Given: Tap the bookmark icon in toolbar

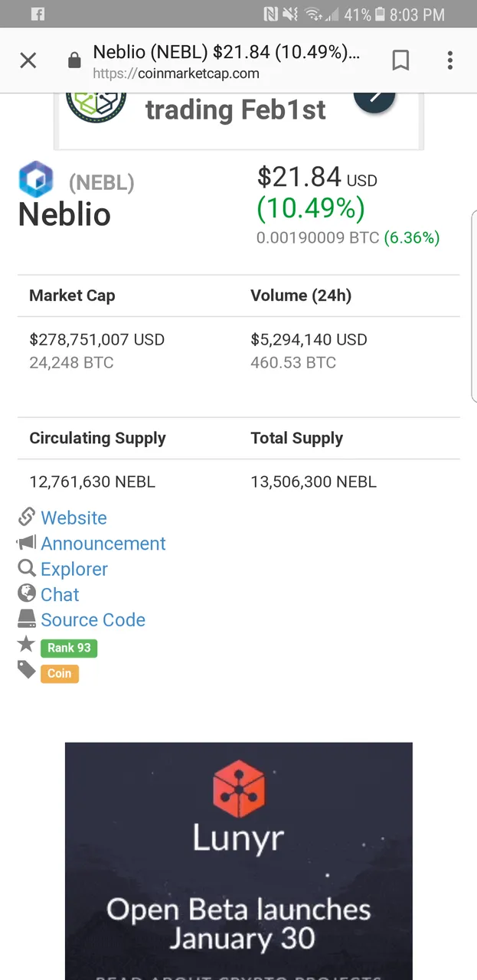Looking at the screenshot, I should 400,60.
